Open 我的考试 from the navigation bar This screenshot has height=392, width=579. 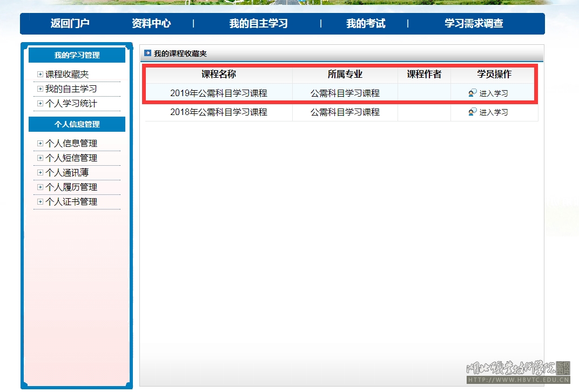(366, 24)
